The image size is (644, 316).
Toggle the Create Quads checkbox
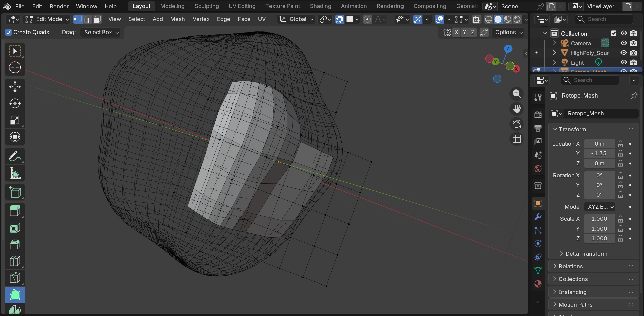[9, 32]
